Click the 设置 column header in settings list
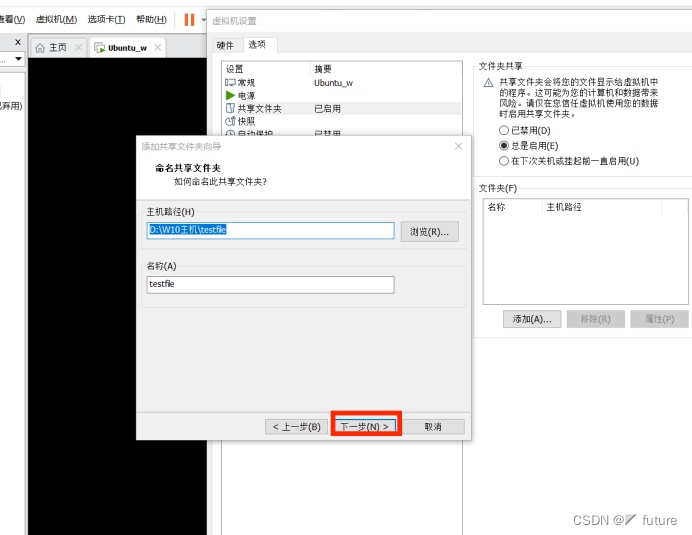Viewport: 692px width, 535px height. point(267,69)
